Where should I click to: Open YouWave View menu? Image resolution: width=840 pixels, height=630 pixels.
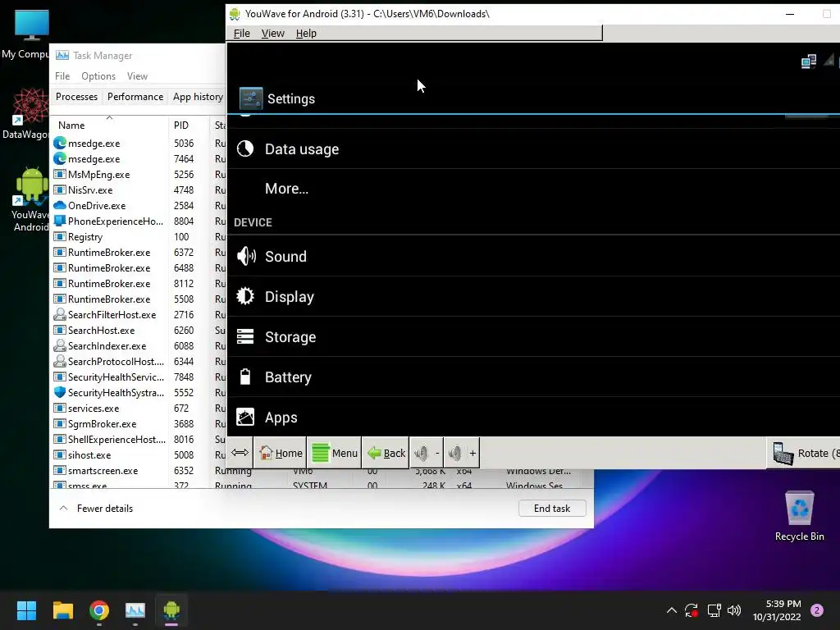coord(272,33)
